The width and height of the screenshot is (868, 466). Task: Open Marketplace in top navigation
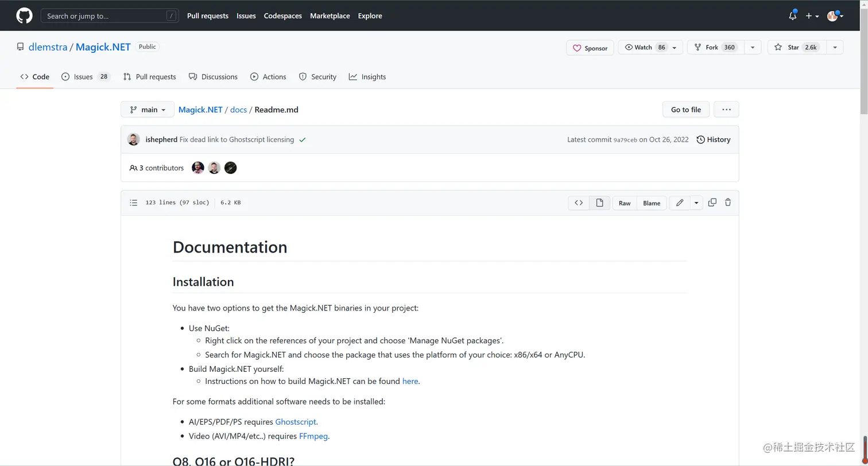click(x=330, y=16)
